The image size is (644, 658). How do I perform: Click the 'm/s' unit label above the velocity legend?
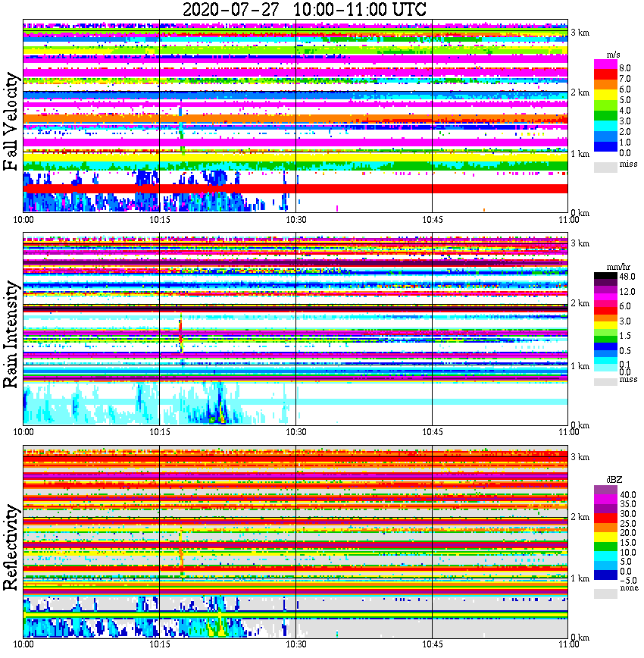(613, 55)
